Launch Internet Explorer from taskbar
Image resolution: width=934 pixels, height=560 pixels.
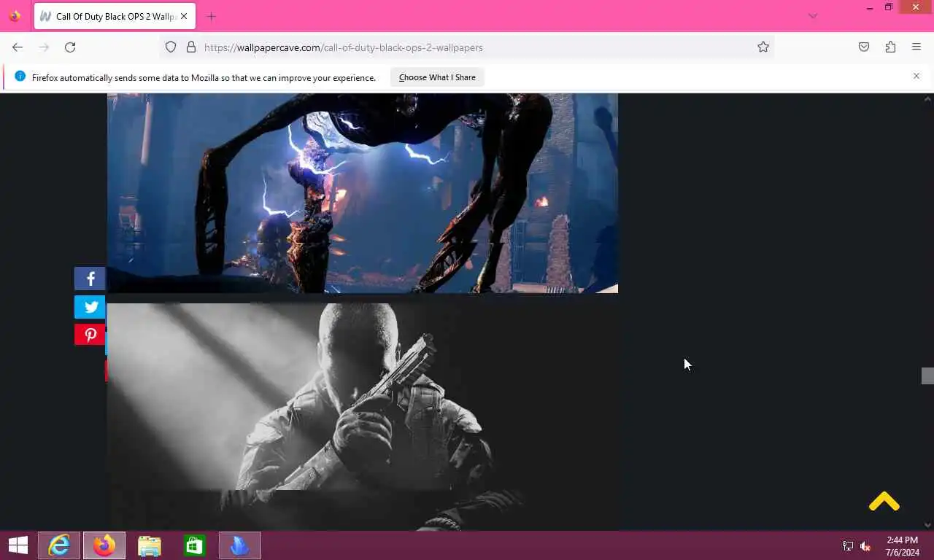tap(59, 545)
